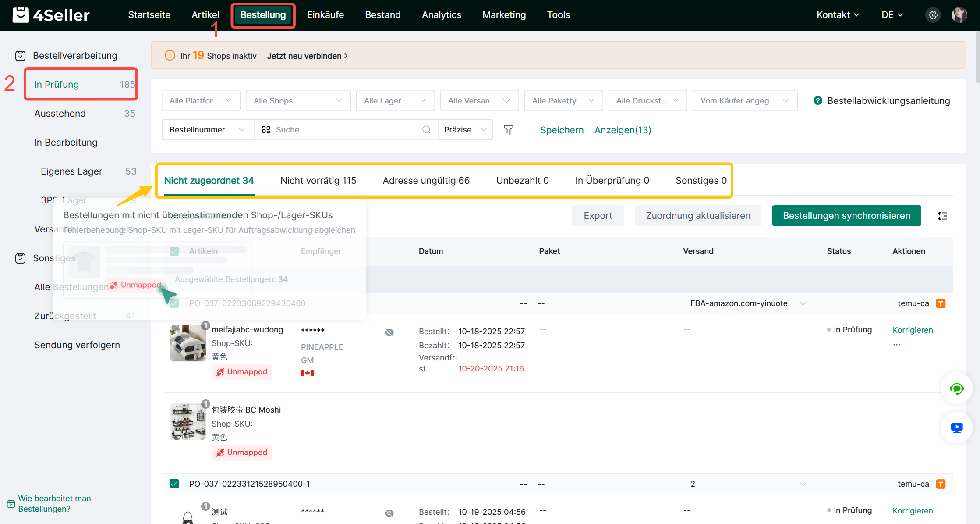Toggle eye icon on 10-19-2025 order
This screenshot has height=524, width=980.
389,513
